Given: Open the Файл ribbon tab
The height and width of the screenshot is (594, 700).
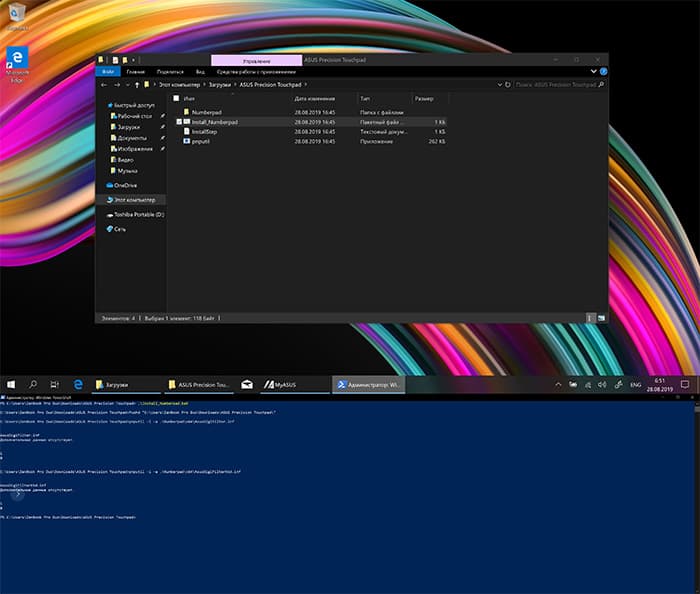Looking at the screenshot, I should (108, 72).
